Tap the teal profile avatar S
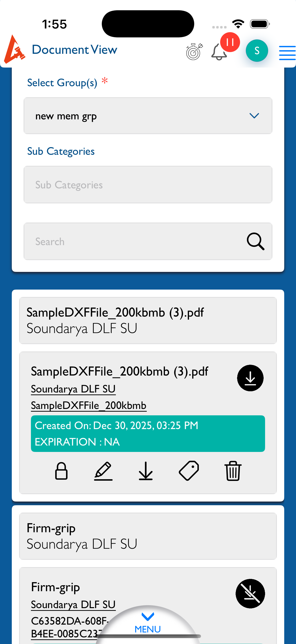The width and height of the screenshot is (296, 644). pyautogui.click(x=256, y=51)
